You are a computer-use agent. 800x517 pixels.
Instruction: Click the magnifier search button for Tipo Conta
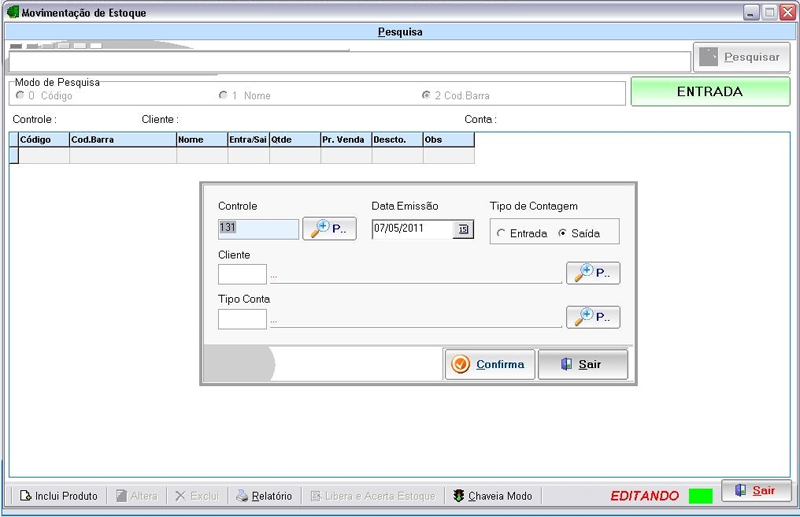593,317
